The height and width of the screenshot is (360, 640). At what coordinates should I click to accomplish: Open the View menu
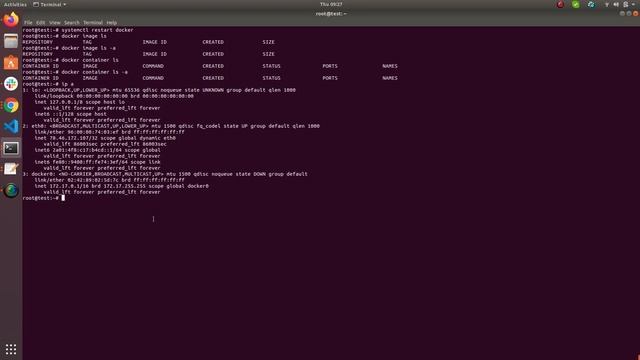pyautogui.click(x=55, y=23)
